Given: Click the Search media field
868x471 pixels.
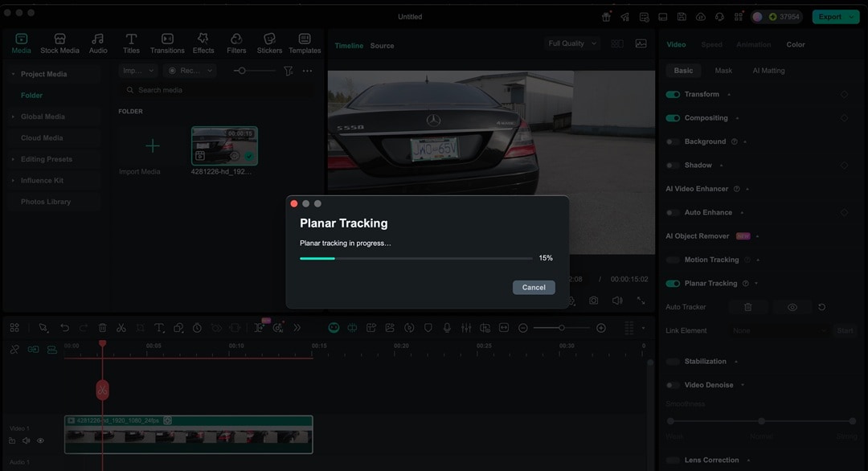Looking at the screenshot, I should 216,90.
